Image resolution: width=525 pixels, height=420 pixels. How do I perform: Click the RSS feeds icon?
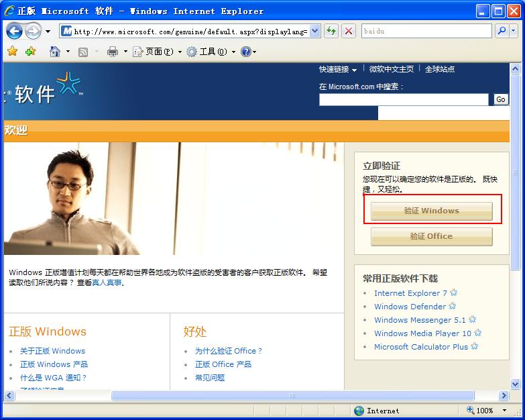click(x=83, y=52)
